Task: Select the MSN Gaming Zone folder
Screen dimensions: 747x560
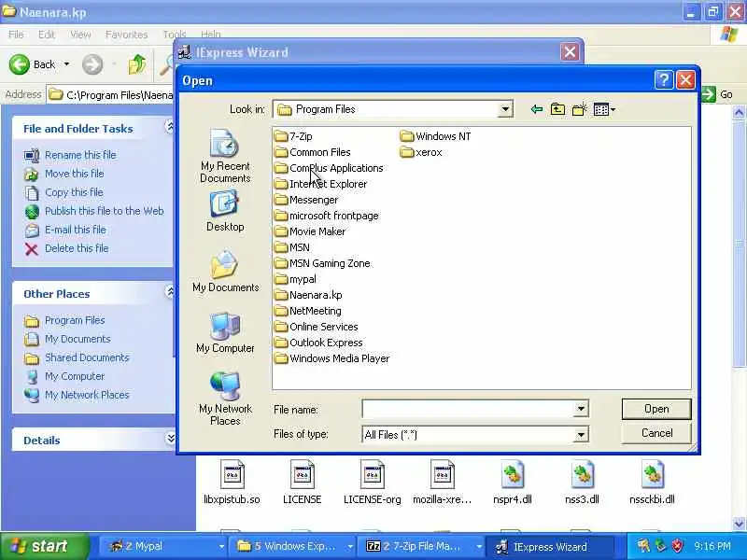Action: click(322, 263)
